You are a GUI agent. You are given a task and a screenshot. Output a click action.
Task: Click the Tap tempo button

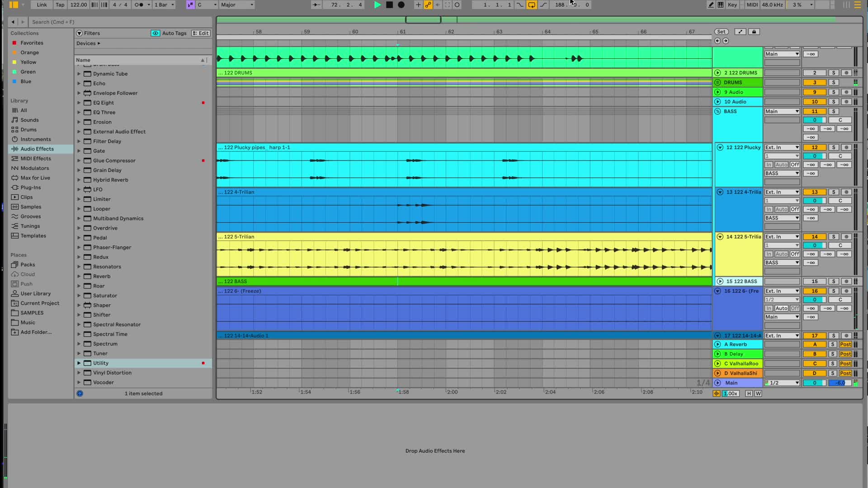click(60, 5)
